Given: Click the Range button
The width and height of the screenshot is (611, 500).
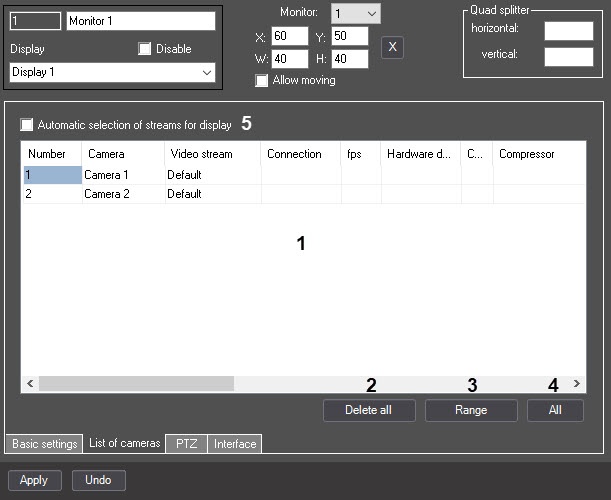Looking at the screenshot, I should 471,410.
